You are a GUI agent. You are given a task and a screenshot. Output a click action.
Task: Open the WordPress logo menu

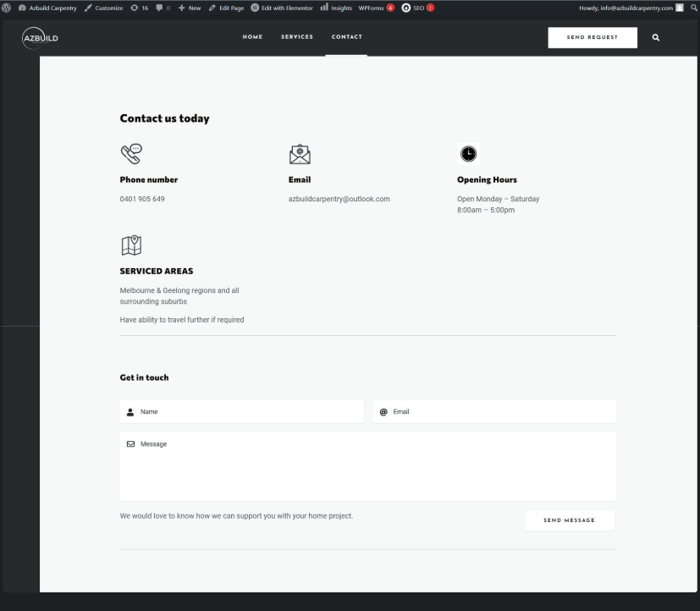click(6, 8)
